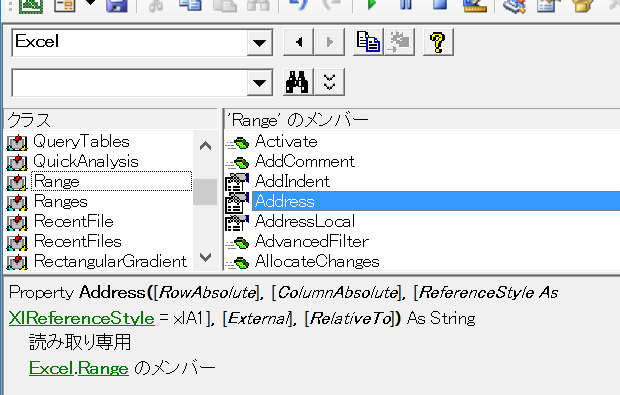Click the class list scroll up arrow
620x395 pixels.
(x=205, y=146)
